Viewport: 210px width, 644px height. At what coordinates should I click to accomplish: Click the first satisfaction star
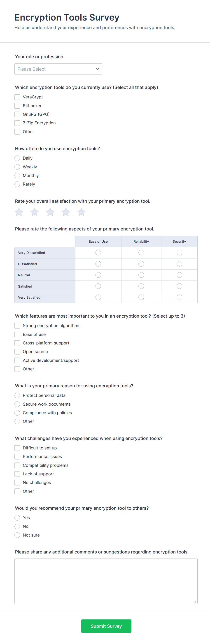19,212
